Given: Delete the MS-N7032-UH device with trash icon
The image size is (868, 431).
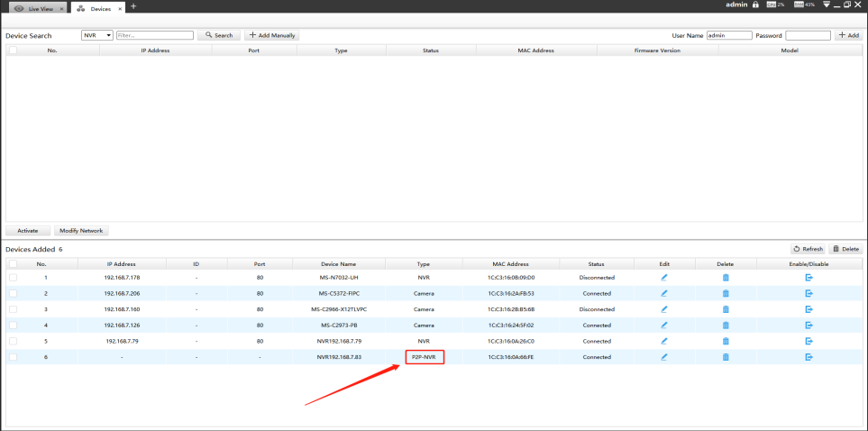Looking at the screenshot, I should click(726, 278).
